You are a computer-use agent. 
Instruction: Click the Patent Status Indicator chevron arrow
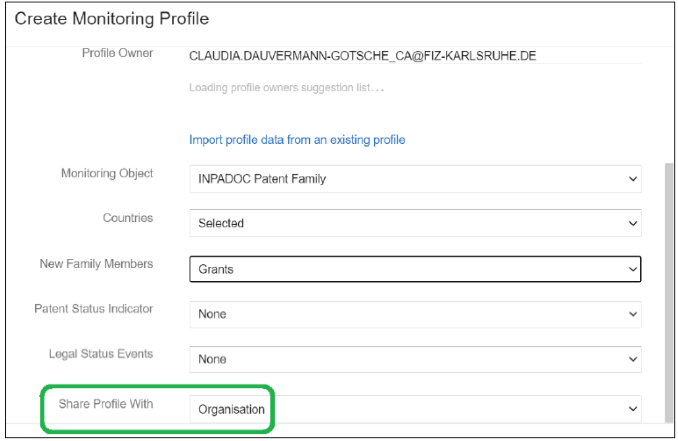coord(633,314)
